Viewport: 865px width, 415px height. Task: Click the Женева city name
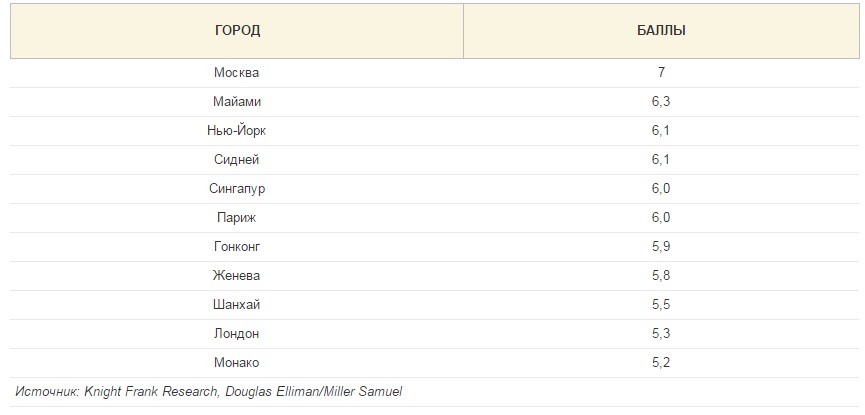tap(237, 275)
